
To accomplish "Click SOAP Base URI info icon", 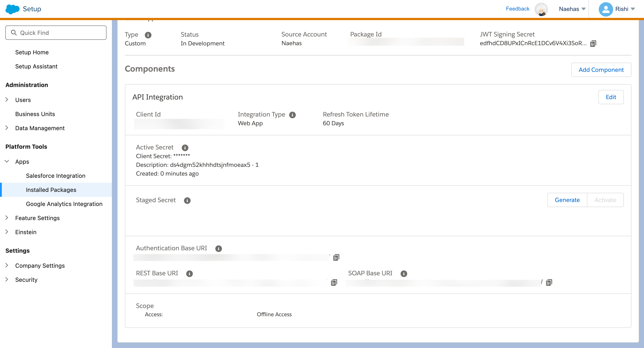I will click(403, 274).
